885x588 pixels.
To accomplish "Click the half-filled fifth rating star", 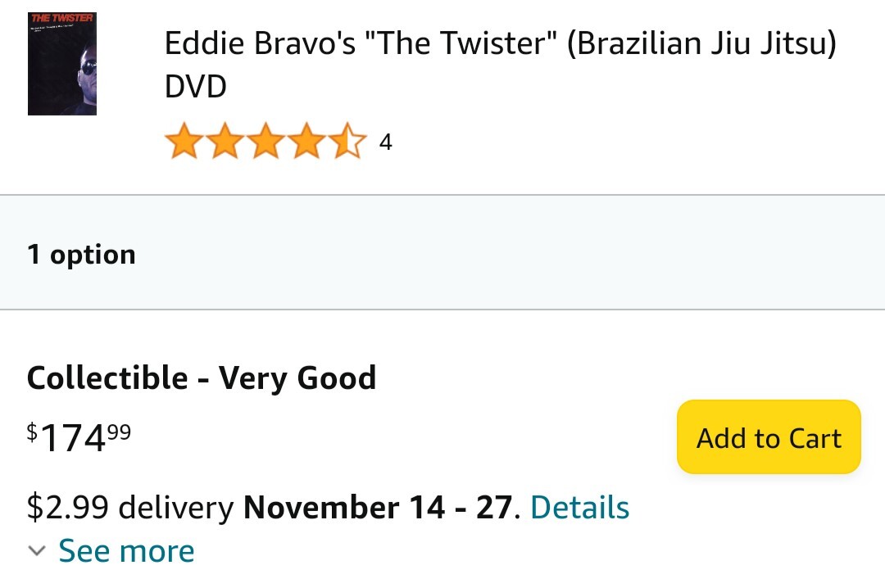I will coord(347,141).
